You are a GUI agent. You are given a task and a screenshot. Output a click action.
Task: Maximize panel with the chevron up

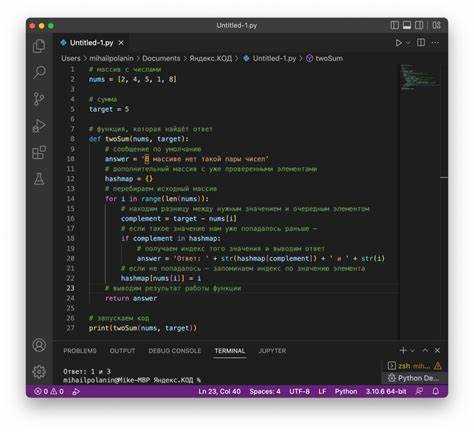pos(425,350)
